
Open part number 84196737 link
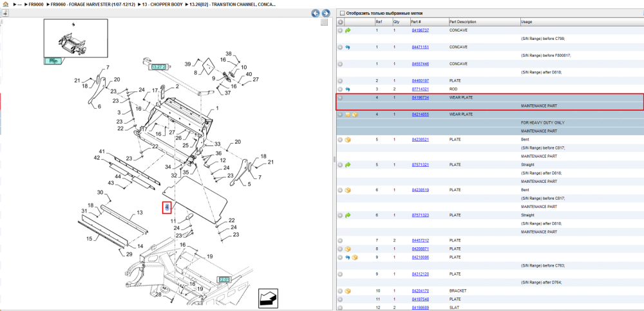420,30
